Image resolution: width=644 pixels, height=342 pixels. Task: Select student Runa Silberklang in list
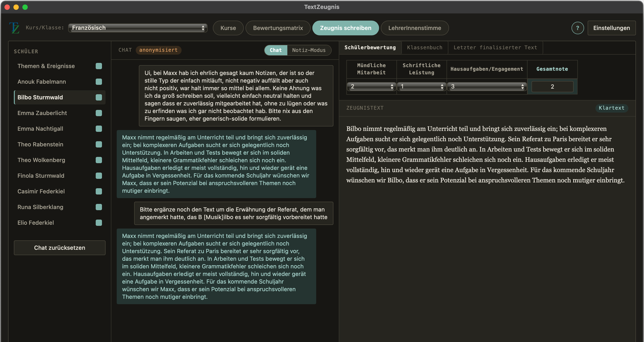coord(60,207)
